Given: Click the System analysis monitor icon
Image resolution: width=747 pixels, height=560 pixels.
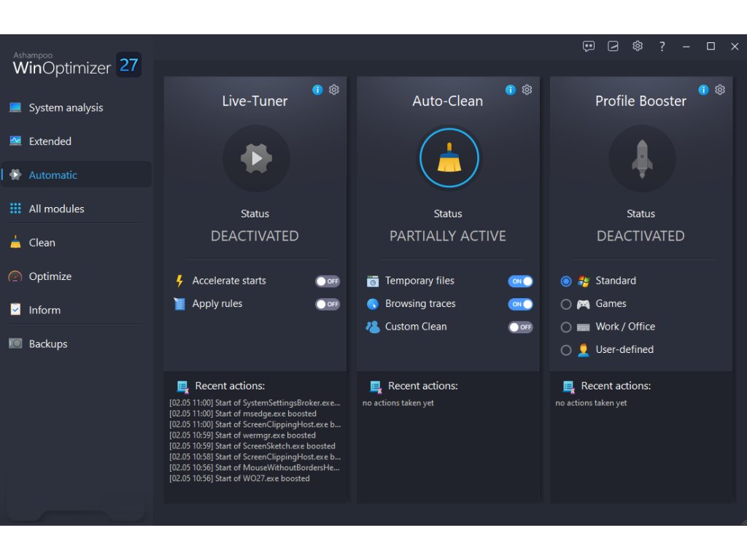Looking at the screenshot, I should pos(15,108).
